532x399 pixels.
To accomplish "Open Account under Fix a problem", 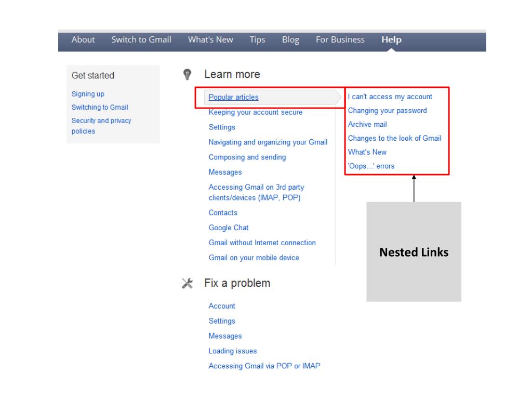I will coord(221,306).
